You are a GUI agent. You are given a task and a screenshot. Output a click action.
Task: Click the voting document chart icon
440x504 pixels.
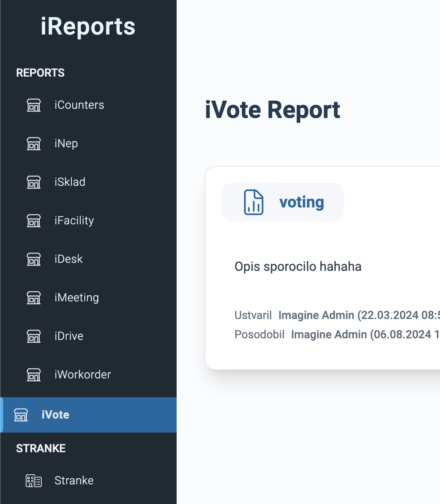(253, 202)
